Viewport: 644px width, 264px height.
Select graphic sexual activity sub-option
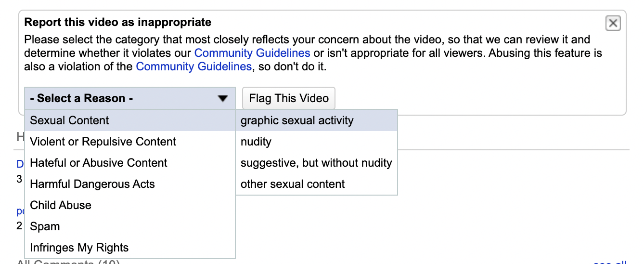(x=297, y=120)
